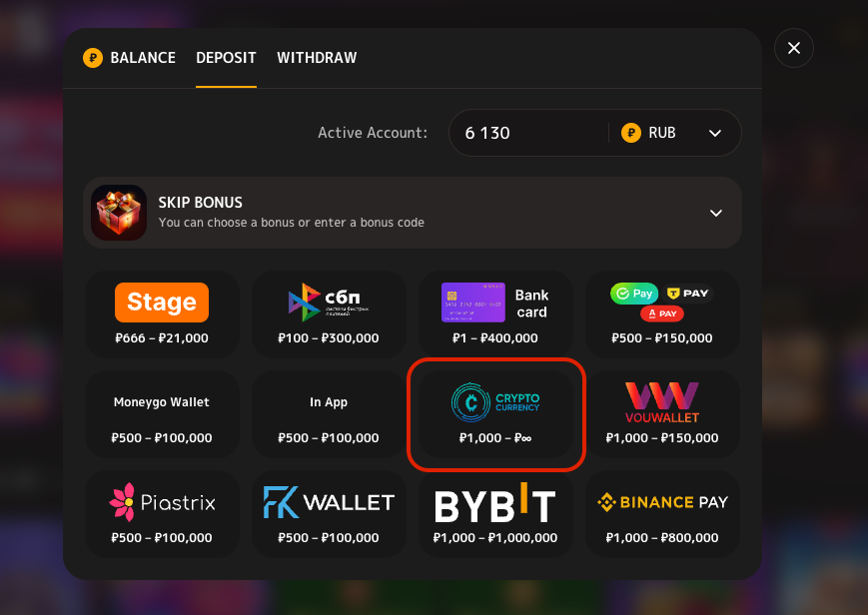Image resolution: width=868 pixels, height=615 pixels.
Task: Click the gift box bonus icon
Action: click(x=119, y=213)
